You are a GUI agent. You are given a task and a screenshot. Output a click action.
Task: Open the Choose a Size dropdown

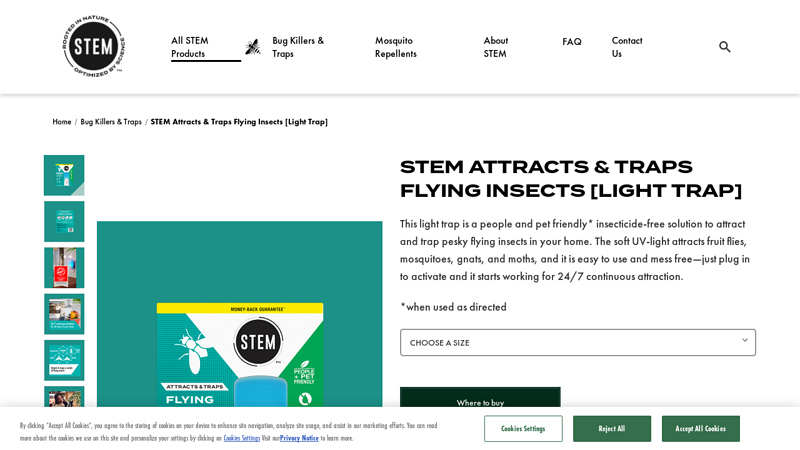tap(578, 342)
